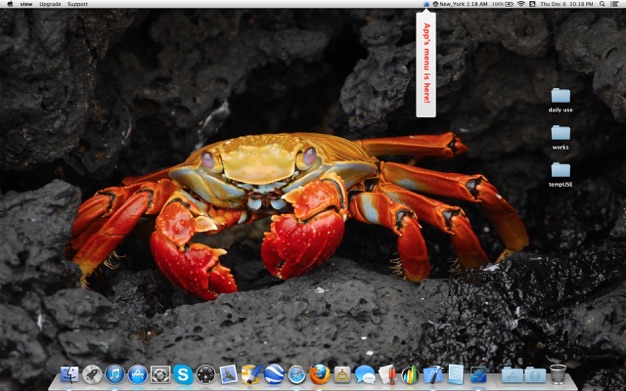Select the daily use desktop folder
The image size is (626, 391).
coord(561,101)
